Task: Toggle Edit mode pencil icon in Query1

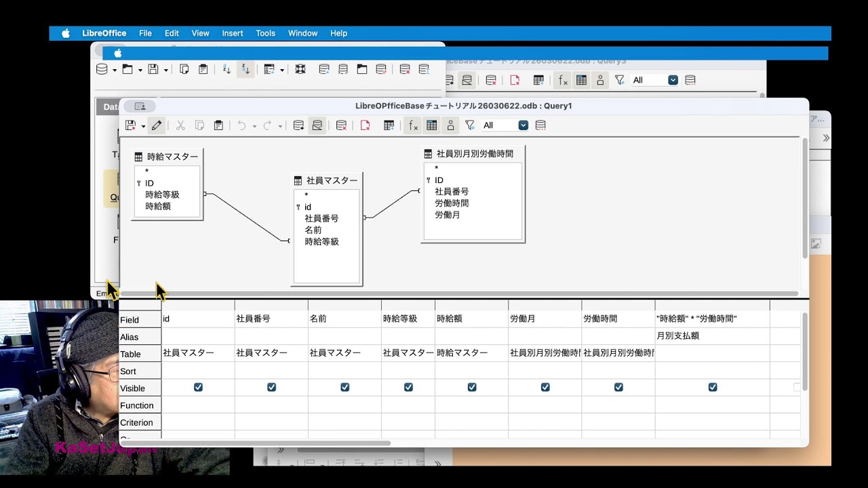Action: 157,125
